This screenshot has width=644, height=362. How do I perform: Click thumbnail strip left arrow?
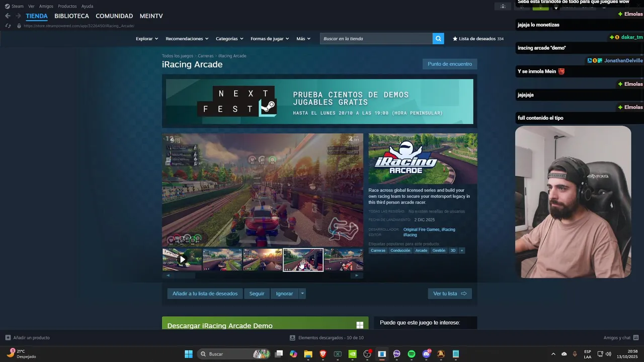(x=168, y=275)
